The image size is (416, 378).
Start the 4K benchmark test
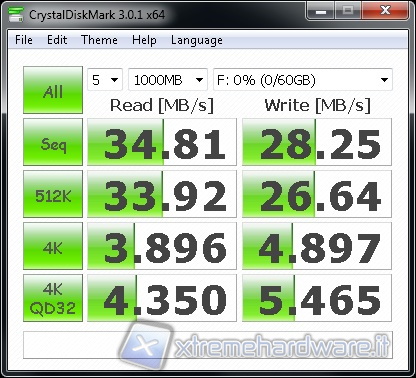tap(53, 246)
